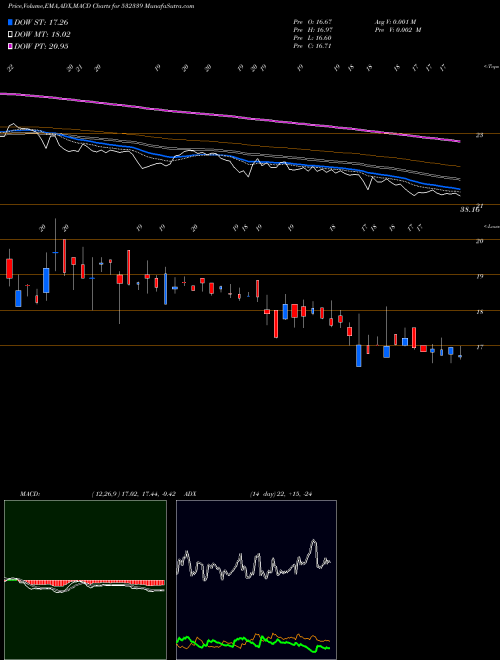Click the green MACD histogram chart panel
The height and width of the screenshot is (660, 500).
pos(85,580)
